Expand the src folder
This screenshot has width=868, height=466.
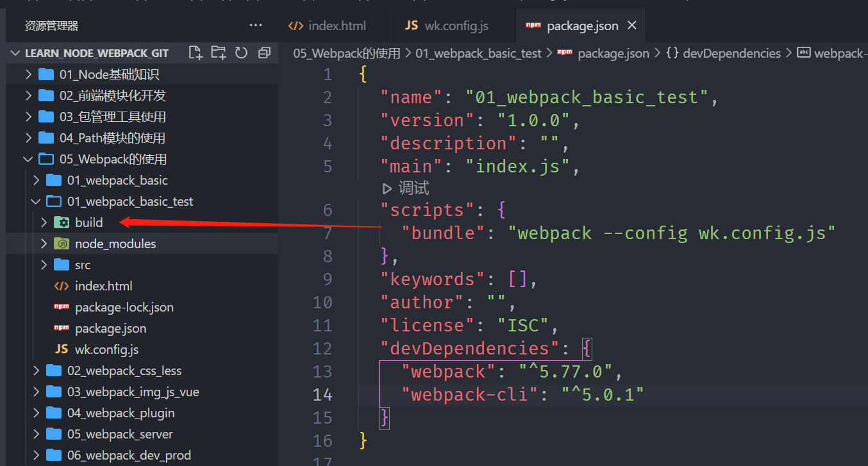(x=44, y=265)
